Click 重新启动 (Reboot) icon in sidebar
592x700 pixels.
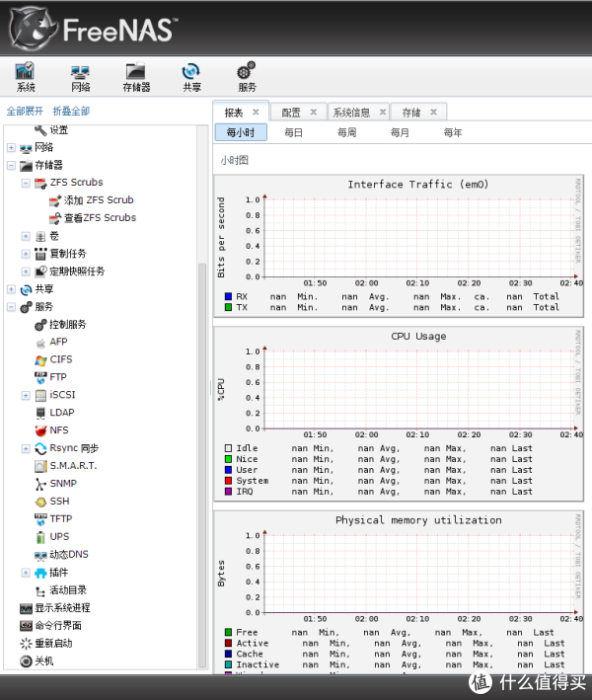(26, 644)
